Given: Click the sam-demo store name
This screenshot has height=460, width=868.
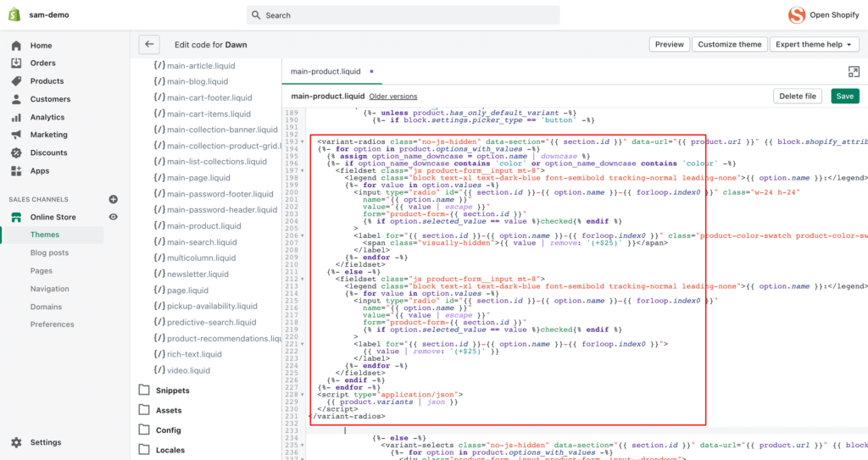Looking at the screenshot, I should (49, 15).
